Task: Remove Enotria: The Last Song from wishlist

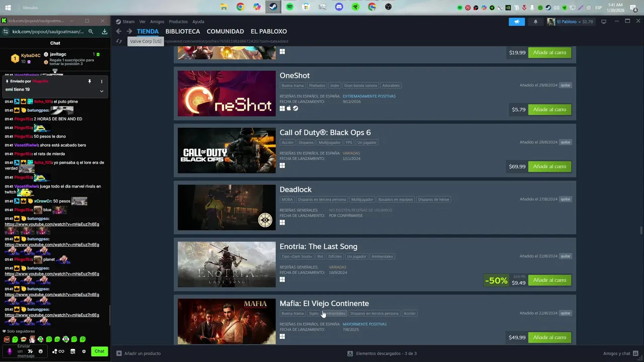Action: 566,256
